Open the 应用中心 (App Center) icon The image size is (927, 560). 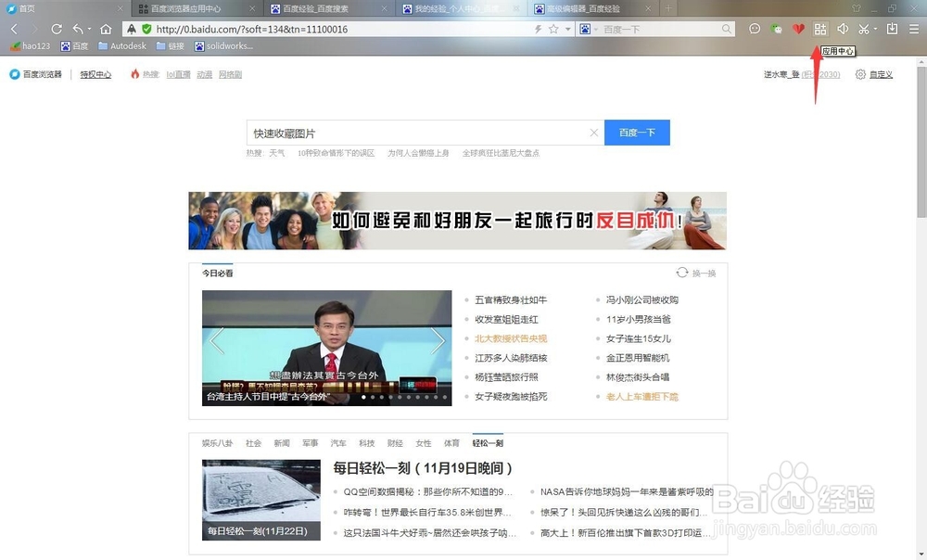tap(820, 29)
